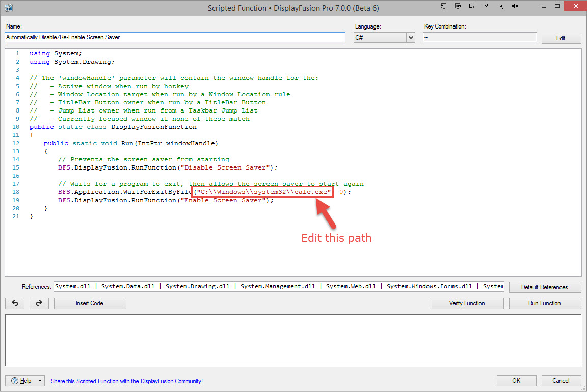Viewport: 587px width, 392px height.
Task: Click the Verify Function button
Action: (467, 303)
